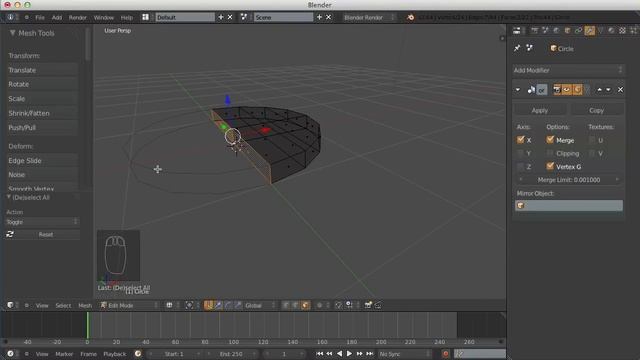Image resolution: width=640 pixels, height=360 pixels.
Task: Click the Circle object datablock icon
Action: (x=553, y=48)
